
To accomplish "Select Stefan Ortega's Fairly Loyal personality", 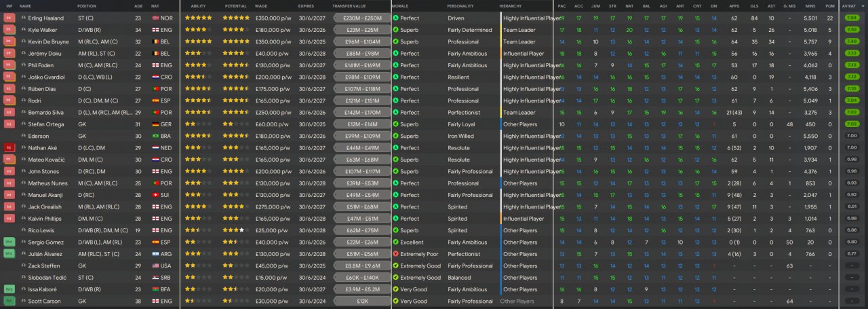I will 462,124.
